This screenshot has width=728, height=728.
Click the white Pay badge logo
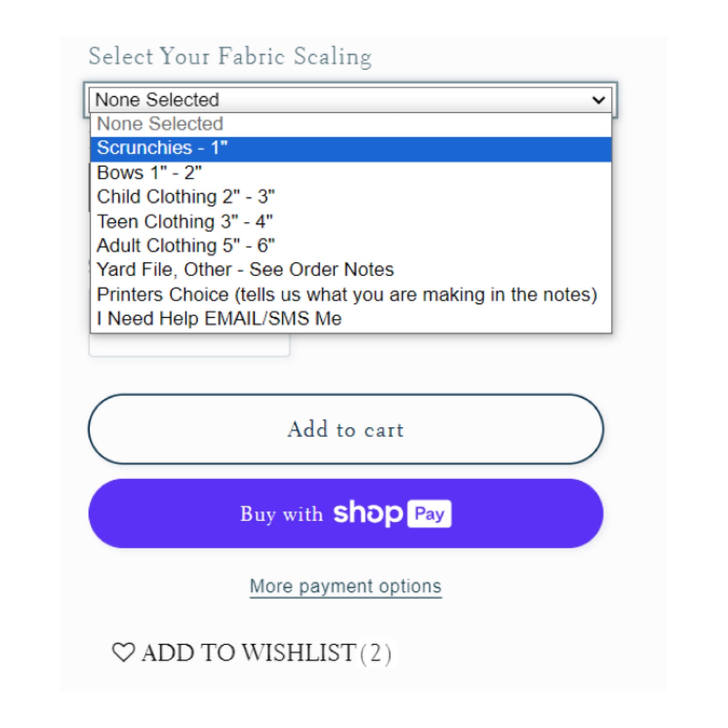point(430,513)
